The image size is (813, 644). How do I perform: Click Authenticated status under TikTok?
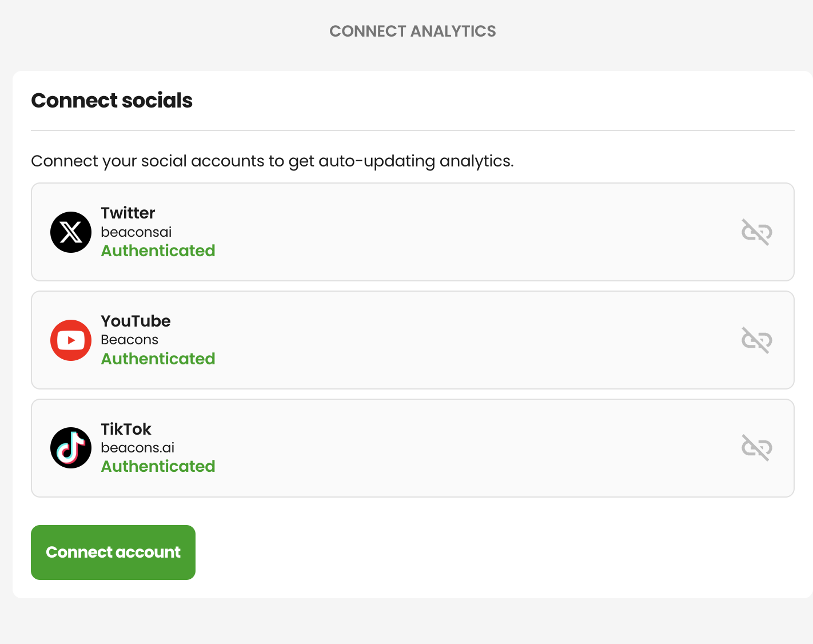click(158, 466)
